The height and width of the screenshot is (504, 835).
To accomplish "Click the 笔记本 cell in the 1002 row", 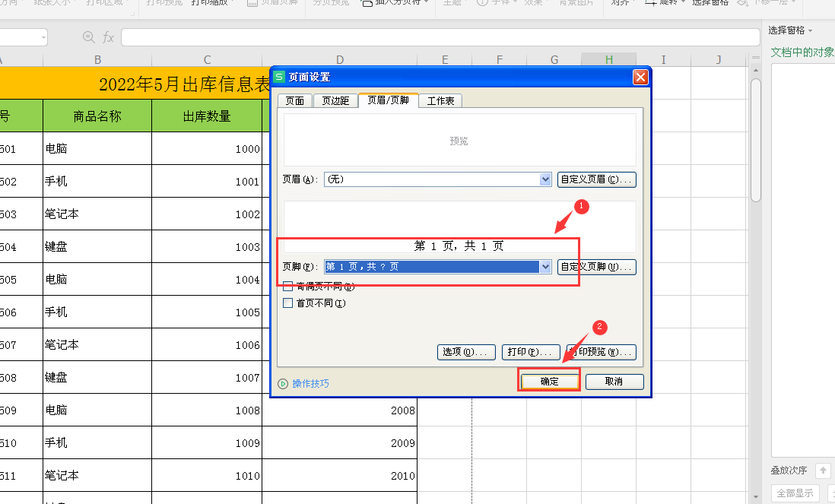I will pyautogui.click(x=97, y=214).
